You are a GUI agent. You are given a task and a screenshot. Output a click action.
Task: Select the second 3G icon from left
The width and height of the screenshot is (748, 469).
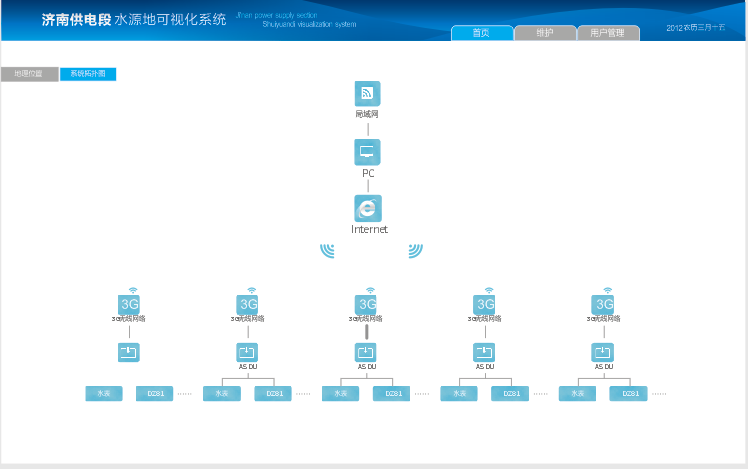click(248, 304)
